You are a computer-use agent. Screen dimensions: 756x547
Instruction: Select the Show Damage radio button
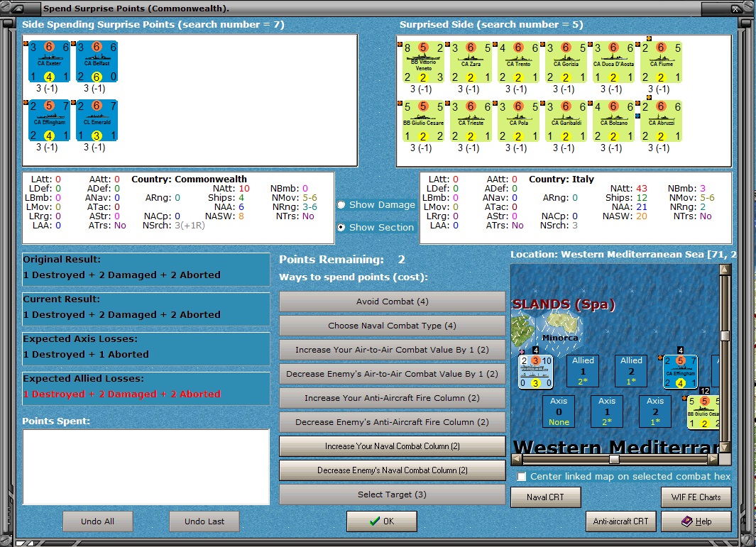click(341, 205)
